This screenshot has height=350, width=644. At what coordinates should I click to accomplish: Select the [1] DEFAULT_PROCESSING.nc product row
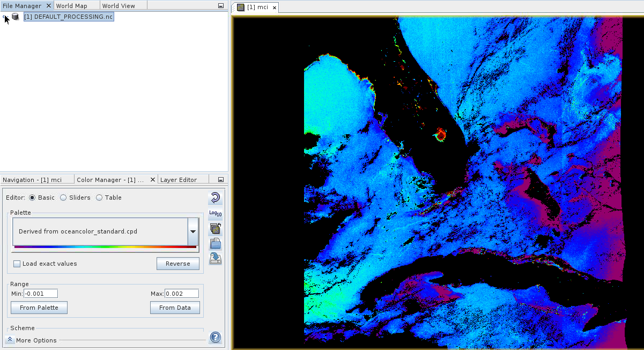point(69,17)
